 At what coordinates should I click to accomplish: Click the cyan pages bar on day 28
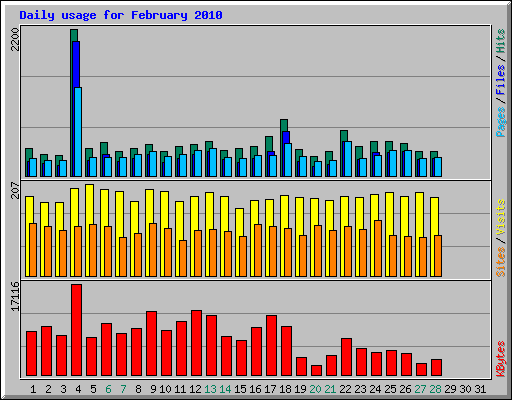(438, 167)
